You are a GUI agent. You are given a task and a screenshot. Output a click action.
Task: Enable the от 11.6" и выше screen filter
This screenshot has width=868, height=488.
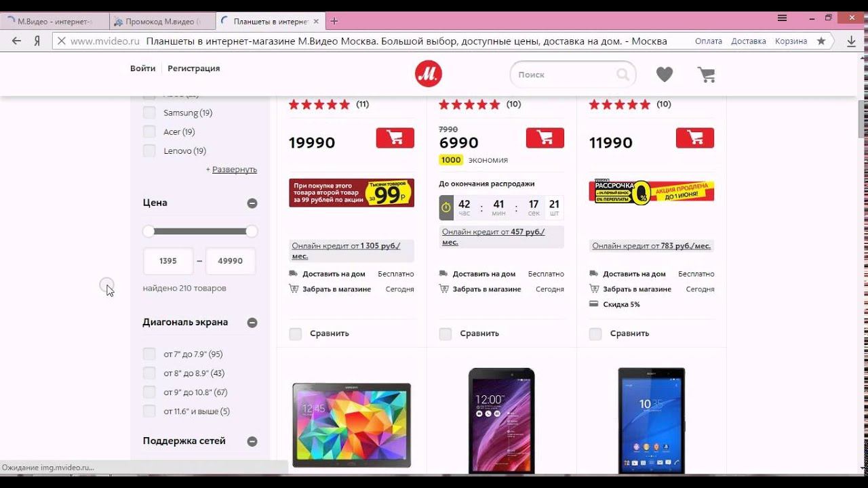[149, 411]
